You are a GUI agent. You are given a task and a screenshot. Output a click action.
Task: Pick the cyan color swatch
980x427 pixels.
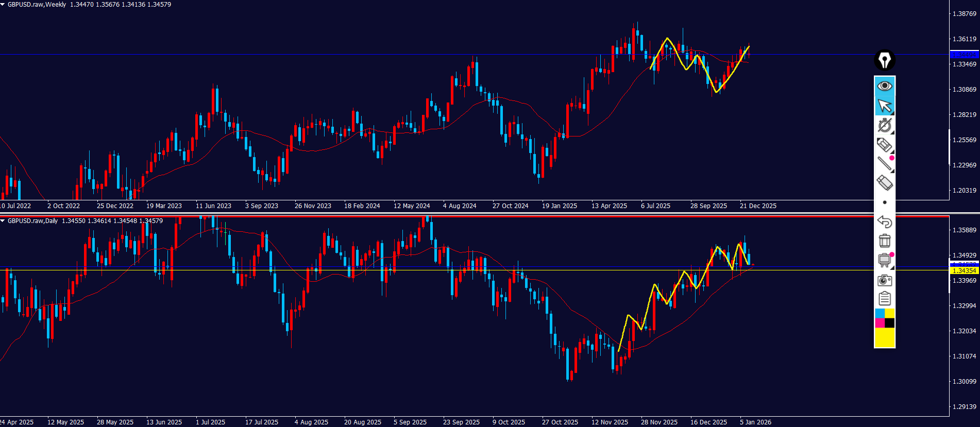pyautogui.click(x=880, y=313)
